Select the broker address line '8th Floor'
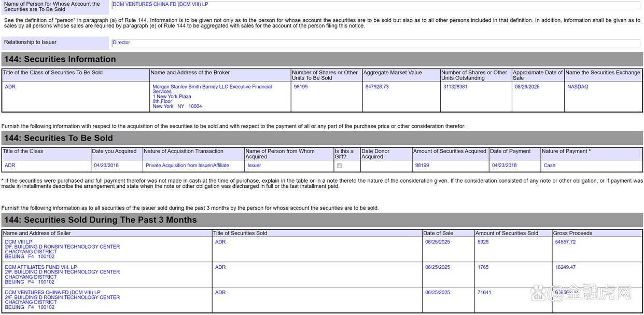This screenshot has height=315, width=644. [x=162, y=101]
